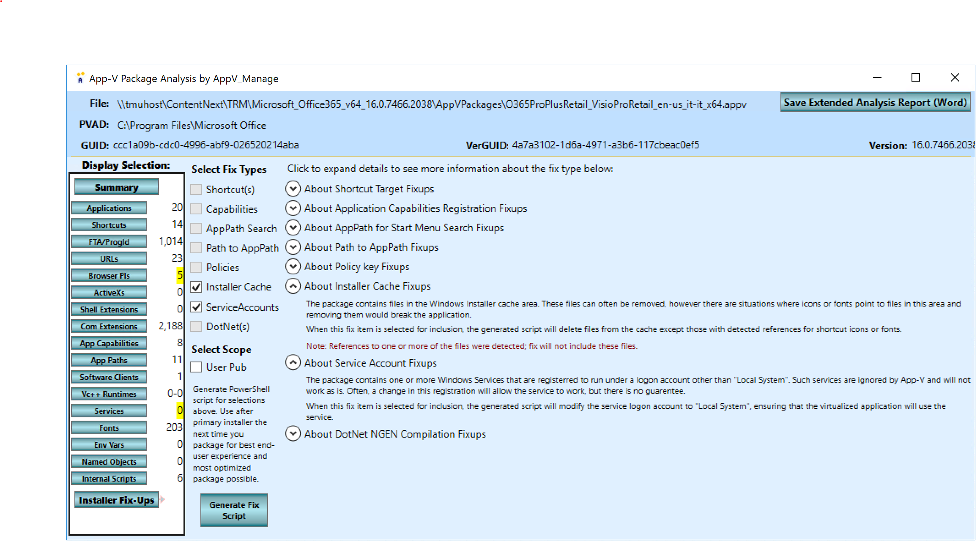Viewport: 980px width, 545px height.
Task: Expand About DotNet NGEN Compilation Fixups
Action: click(293, 434)
